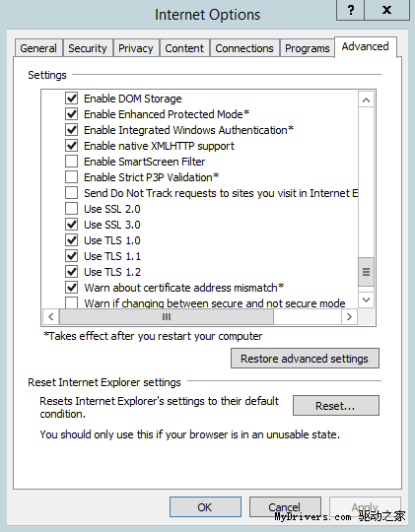Click the settings list scroll up arrow

(x=366, y=100)
